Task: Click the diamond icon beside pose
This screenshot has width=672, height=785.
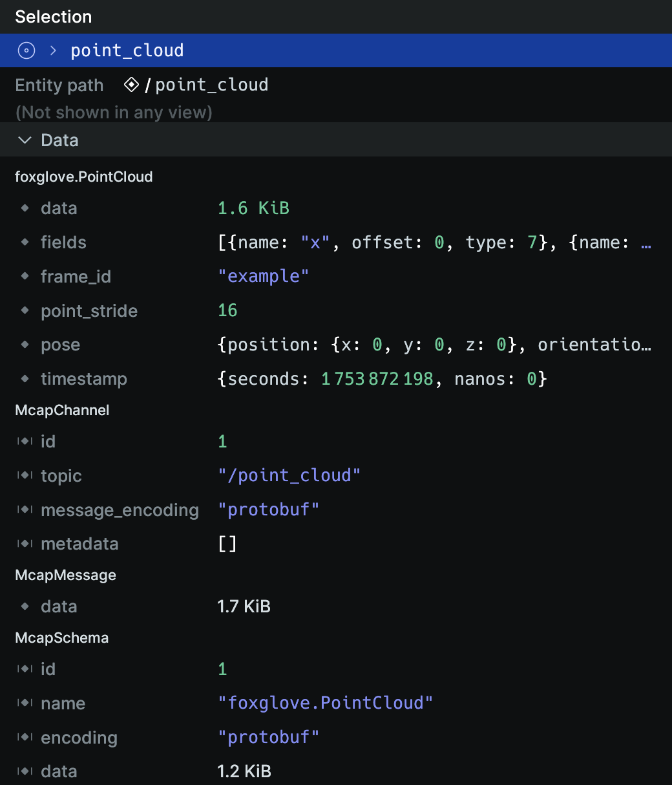Action: tap(25, 345)
